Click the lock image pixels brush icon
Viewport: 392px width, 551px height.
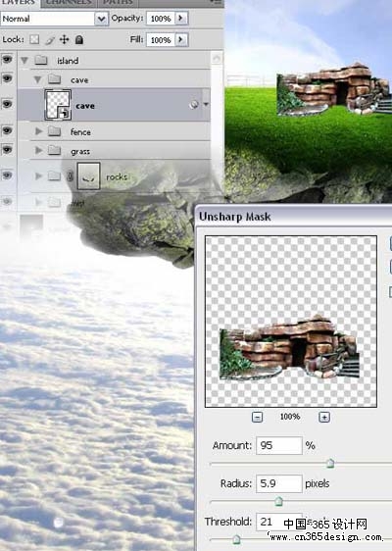pyautogui.click(x=50, y=40)
